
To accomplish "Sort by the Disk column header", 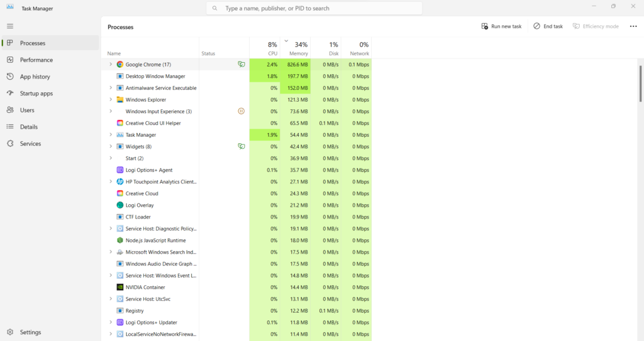I will click(326, 48).
